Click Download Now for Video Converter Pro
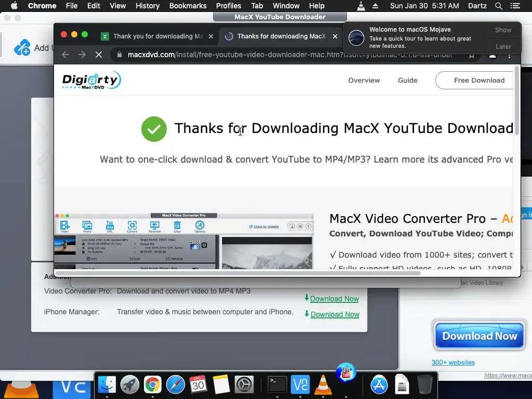Image resolution: width=532 pixels, height=399 pixels. (x=334, y=299)
